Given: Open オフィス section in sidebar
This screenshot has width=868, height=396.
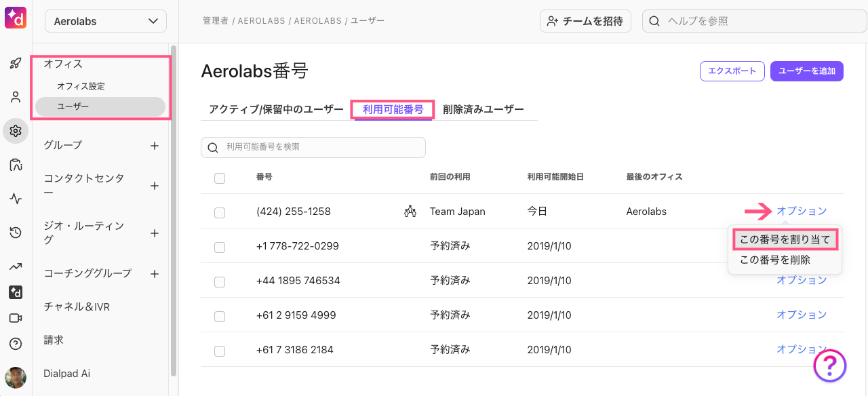Looking at the screenshot, I should 63,64.
